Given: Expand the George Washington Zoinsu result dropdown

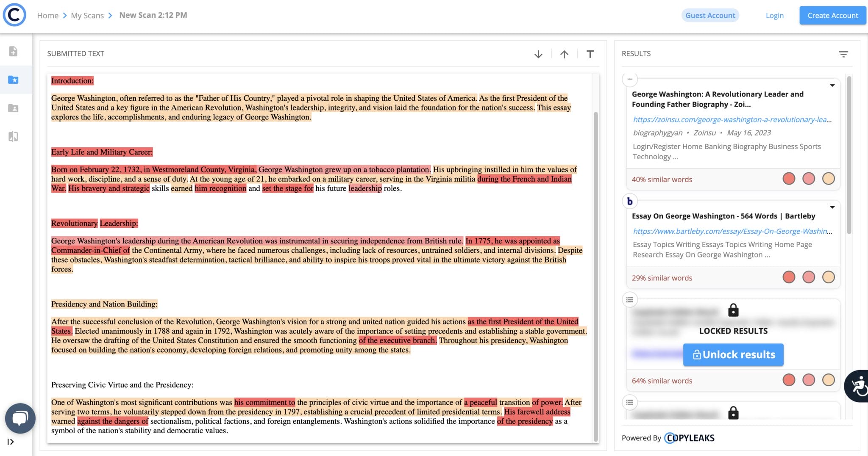Looking at the screenshot, I should coord(832,86).
